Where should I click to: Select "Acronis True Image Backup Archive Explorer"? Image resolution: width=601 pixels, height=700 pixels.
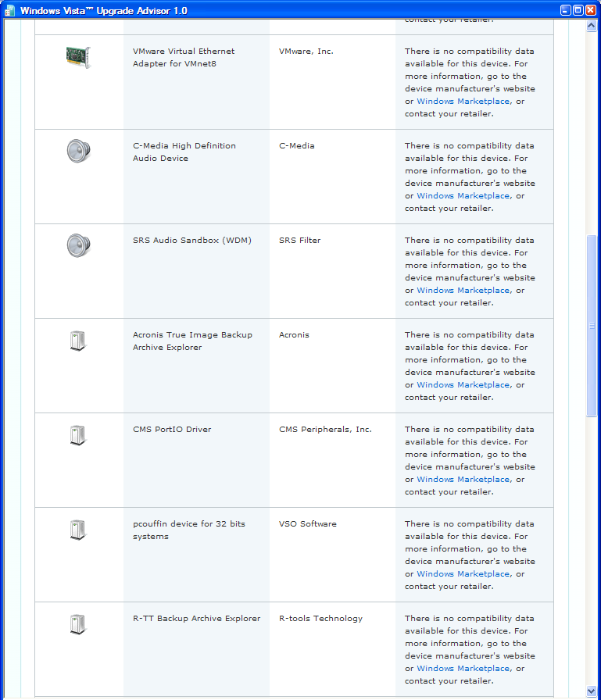(192, 341)
